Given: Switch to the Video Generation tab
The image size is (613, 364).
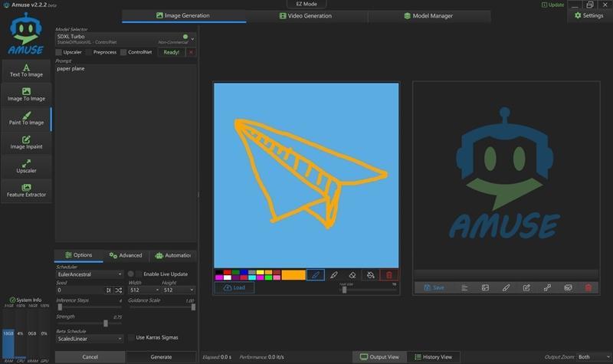Looking at the screenshot, I should pyautogui.click(x=306, y=15).
